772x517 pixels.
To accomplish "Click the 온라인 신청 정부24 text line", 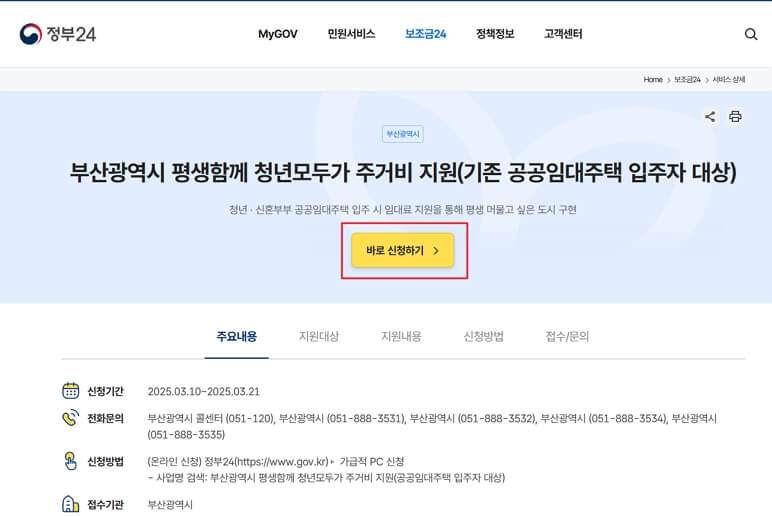I will (x=276, y=461).
